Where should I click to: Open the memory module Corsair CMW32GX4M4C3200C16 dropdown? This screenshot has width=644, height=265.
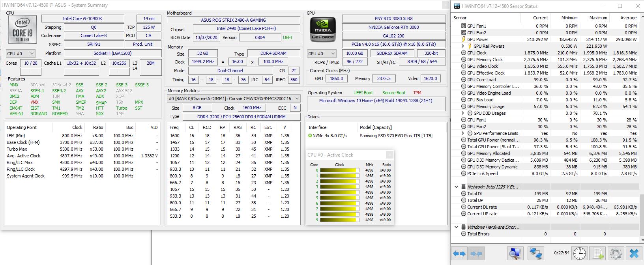pyautogui.click(x=234, y=99)
